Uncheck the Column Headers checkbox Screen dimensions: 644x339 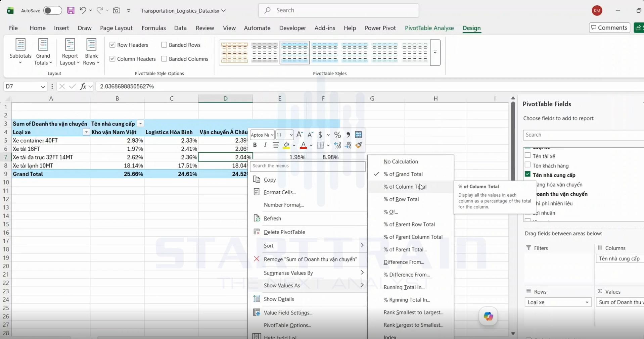pyautogui.click(x=112, y=59)
